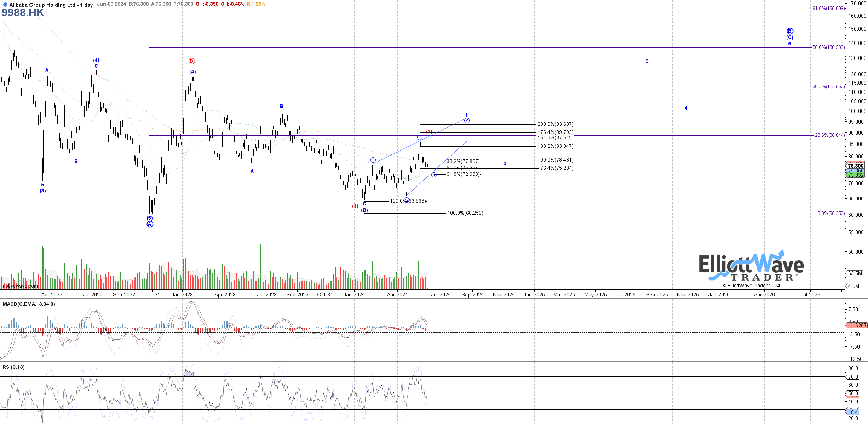Click the blue dot beside Alibaba title
Viewport: 868px width, 424px height.
pos(5,5)
